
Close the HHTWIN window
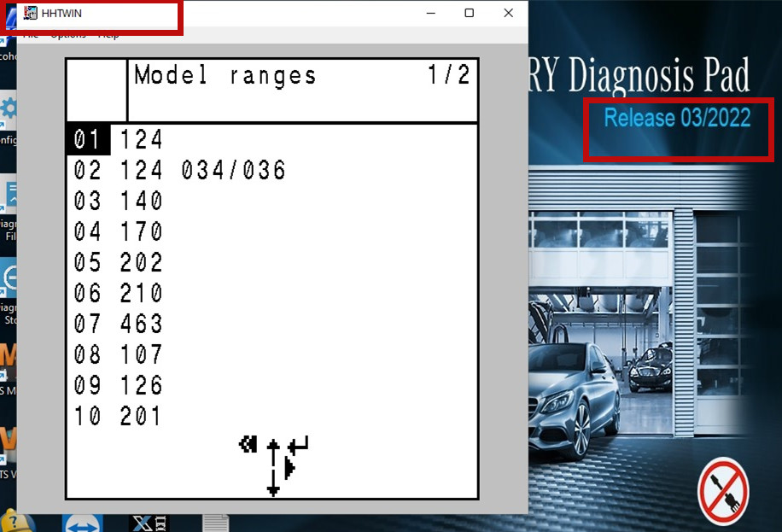[508, 13]
